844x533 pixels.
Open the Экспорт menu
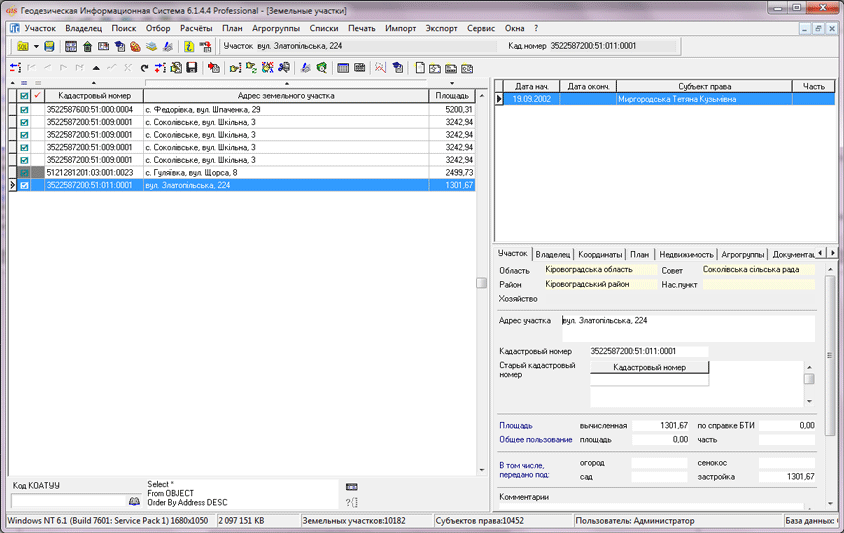(441, 29)
